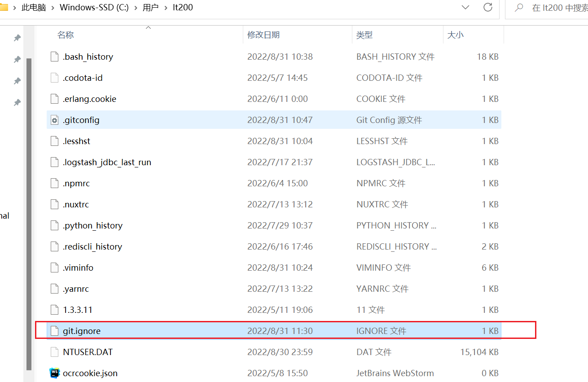Click the size value 15,104 KB

point(479,352)
